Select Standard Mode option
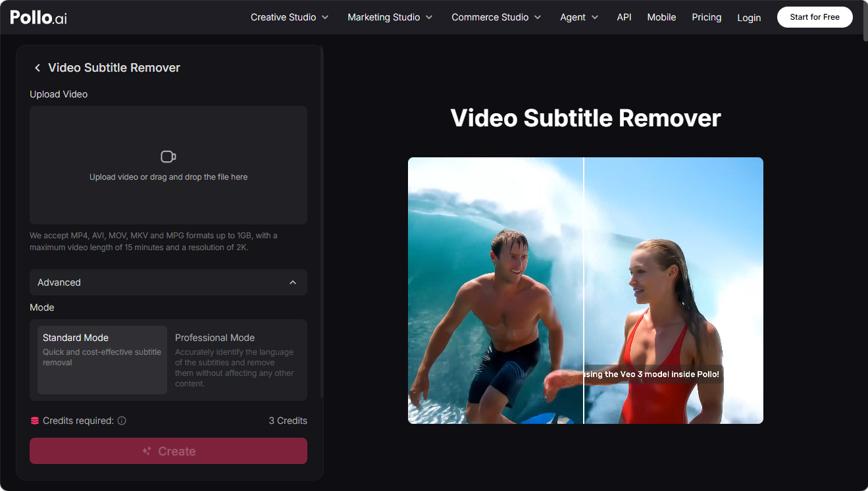The height and width of the screenshot is (491, 868). [x=102, y=360]
